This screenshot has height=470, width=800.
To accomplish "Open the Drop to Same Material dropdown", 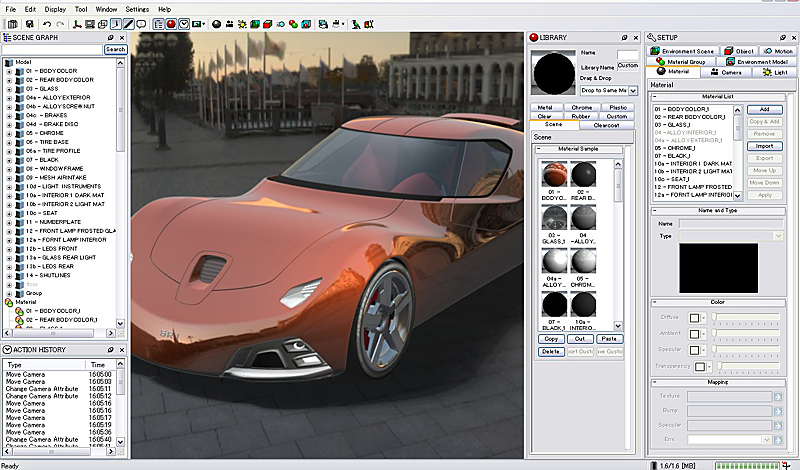I will coord(633,90).
